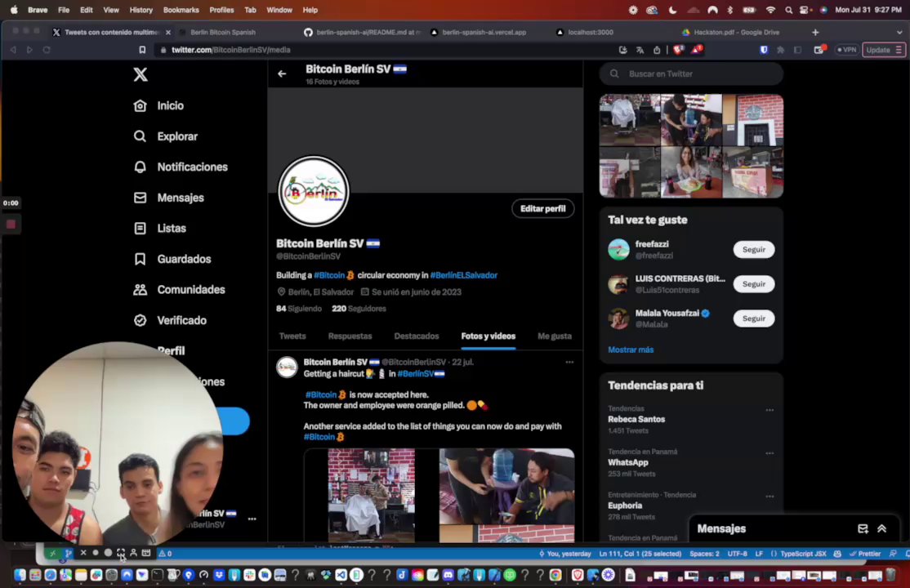Screen dimensions: 910x588
Task: Open the Brave Wallet icon
Action: tap(819, 50)
